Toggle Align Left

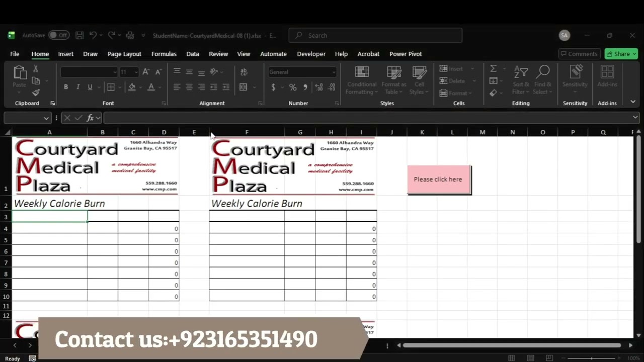tap(177, 87)
